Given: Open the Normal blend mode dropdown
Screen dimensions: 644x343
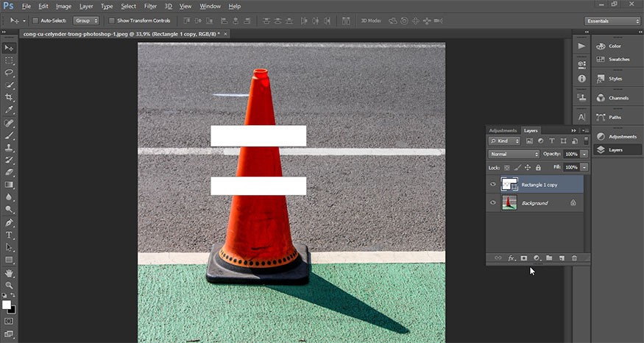Looking at the screenshot, I should [x=514, y=154].
